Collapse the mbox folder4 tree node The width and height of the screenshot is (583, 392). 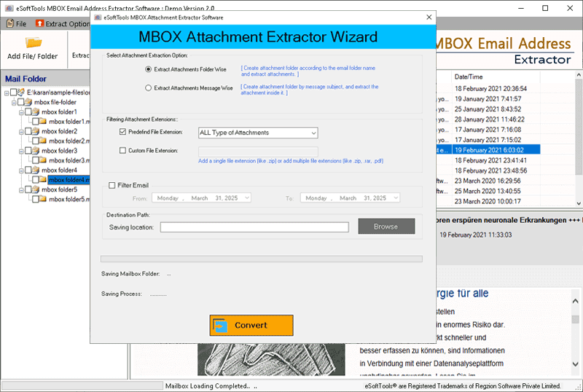[x=22, y=170]
